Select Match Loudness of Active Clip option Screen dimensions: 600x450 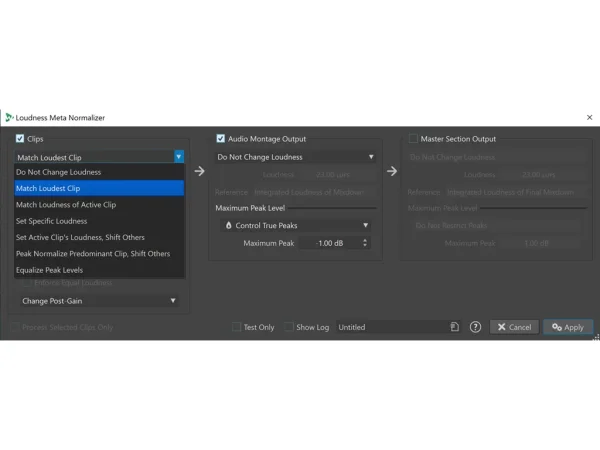tap(66, 204)
